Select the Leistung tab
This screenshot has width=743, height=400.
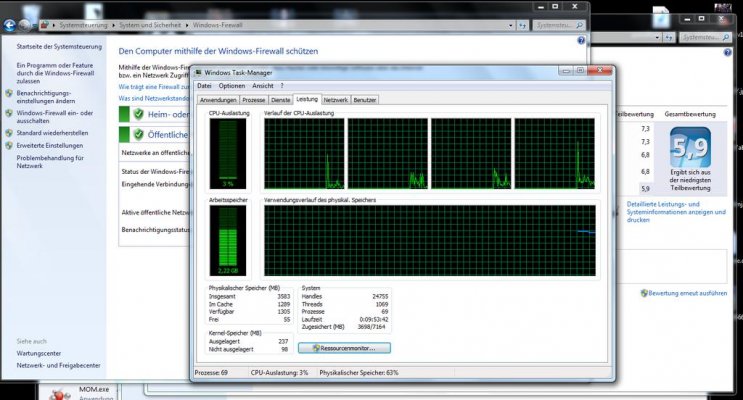coord(307,99)
